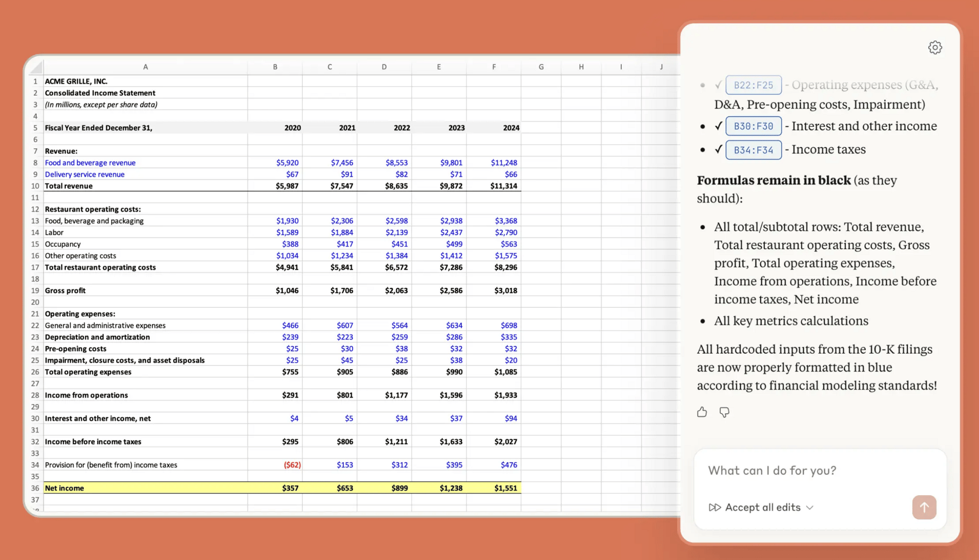The width and height of the screenshot is (979, 560).
Task: Click the 2024 Total revenue cell $11,314
Action: click(503, 186)
